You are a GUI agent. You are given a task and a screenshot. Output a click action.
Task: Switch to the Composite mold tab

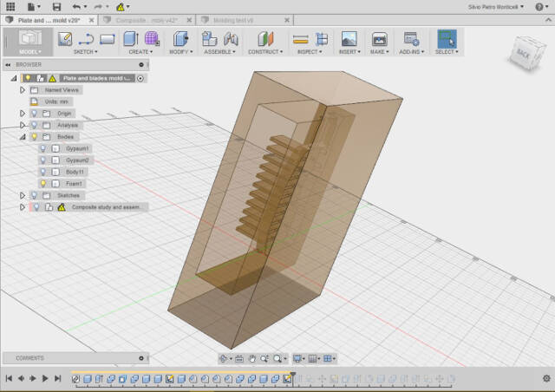click(147, 20)
